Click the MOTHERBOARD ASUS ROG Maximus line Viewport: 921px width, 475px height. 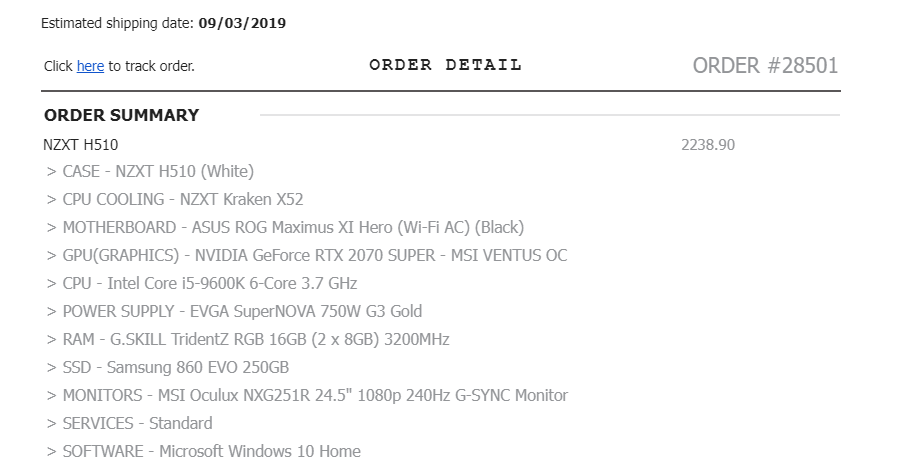click(285, 227)
